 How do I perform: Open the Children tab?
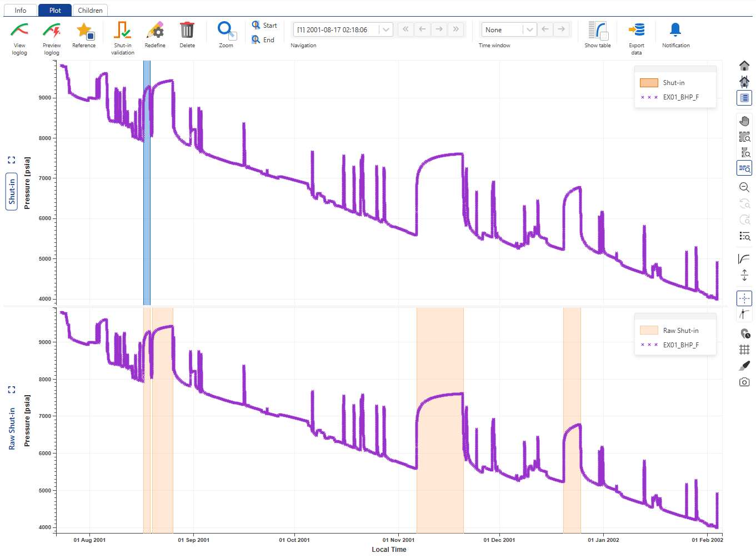pos(90,11)
